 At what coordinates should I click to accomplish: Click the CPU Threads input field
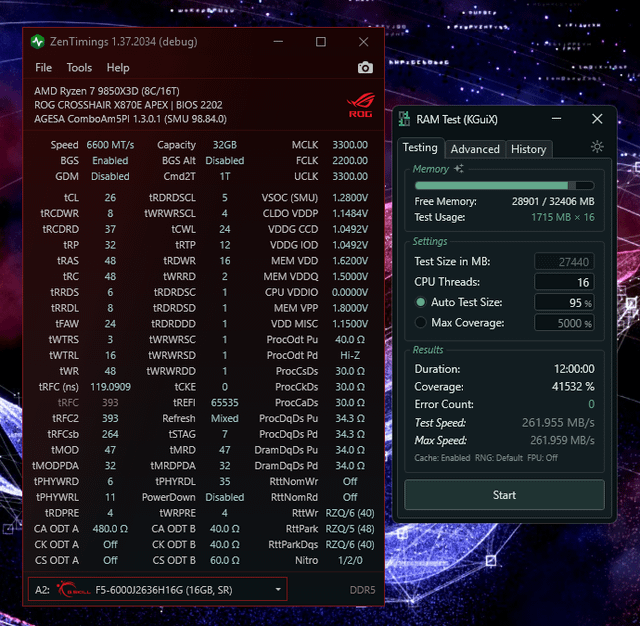point(564,282)
